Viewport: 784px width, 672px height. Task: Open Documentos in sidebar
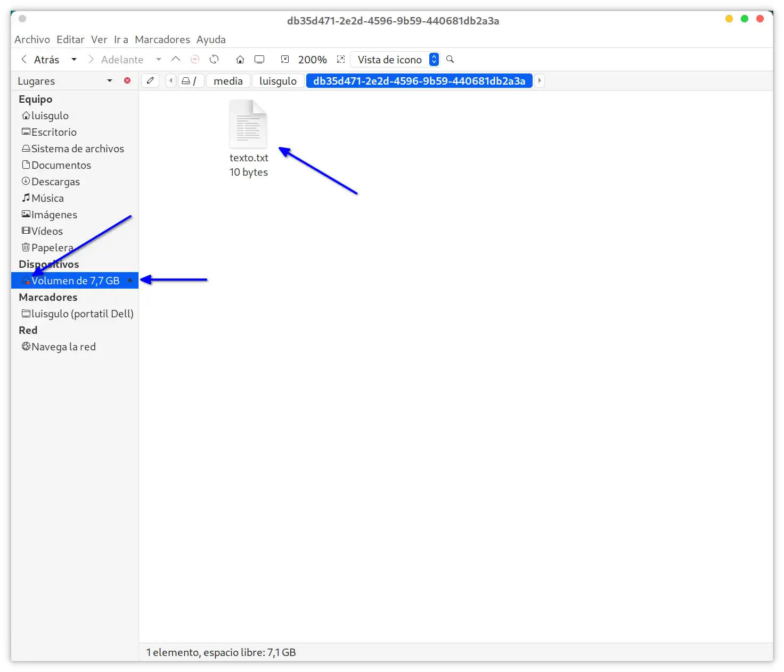pos(75,165)
